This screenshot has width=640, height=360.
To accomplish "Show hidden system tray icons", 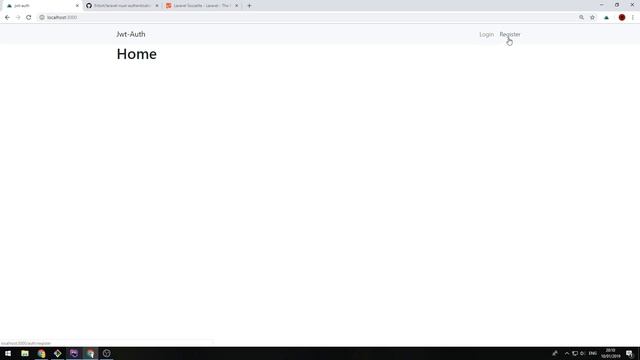I will pyautogui.click(x=567, y=353).
